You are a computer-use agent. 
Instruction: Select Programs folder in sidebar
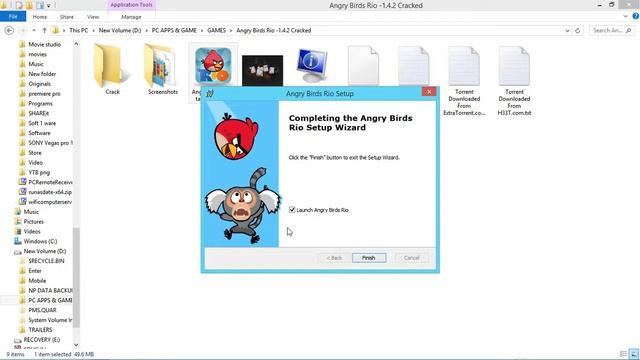(40, 103)
